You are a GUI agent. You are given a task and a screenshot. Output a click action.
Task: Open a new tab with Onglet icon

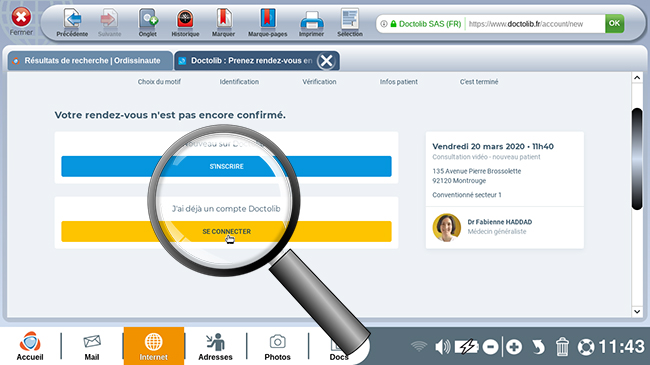pyautogui.click(x=148, y=23)
